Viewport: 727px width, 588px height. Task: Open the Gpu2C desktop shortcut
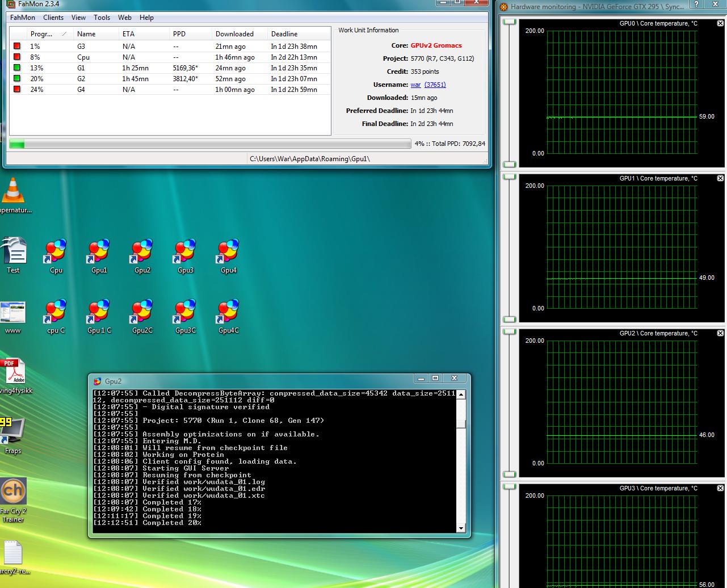coord(142,317)
